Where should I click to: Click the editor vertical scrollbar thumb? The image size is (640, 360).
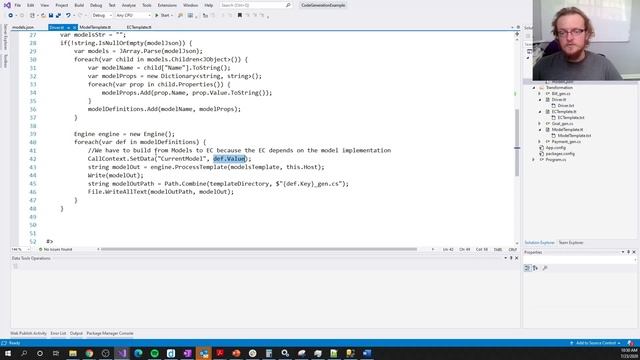[x=517, y=143]
